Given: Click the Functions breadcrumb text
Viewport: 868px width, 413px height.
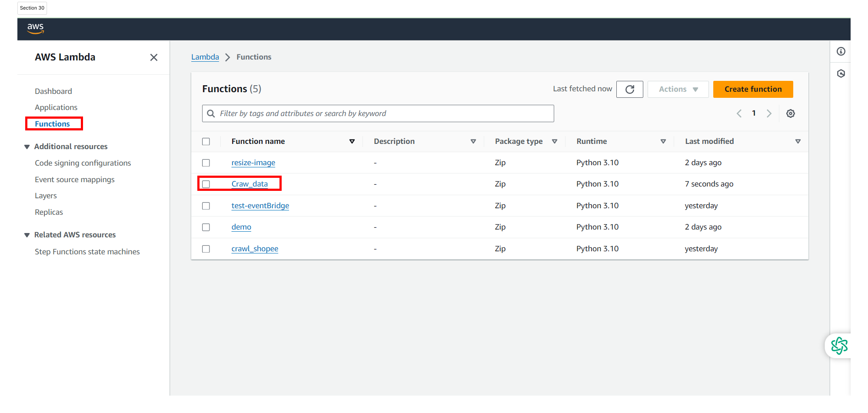Looking at the screenshot, I should (254, 57).
